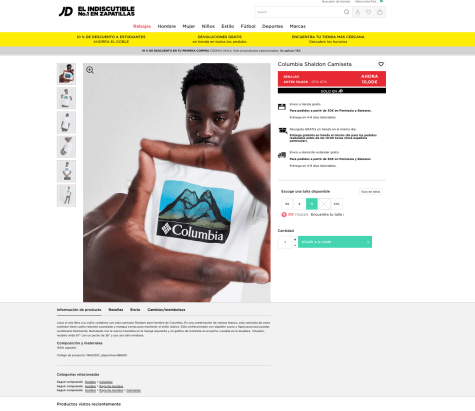Click the search magnifier icon

(346, 12)
